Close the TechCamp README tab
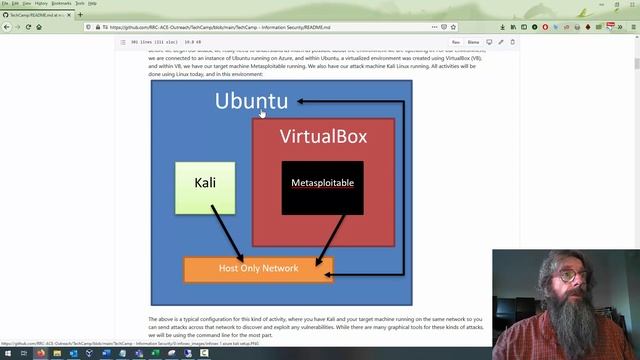 pyautogui.click(x=69, y=15)
